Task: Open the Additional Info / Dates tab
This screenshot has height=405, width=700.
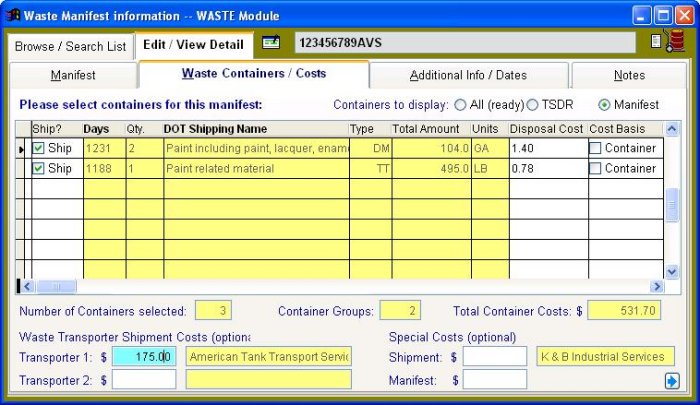Action: 468,75
